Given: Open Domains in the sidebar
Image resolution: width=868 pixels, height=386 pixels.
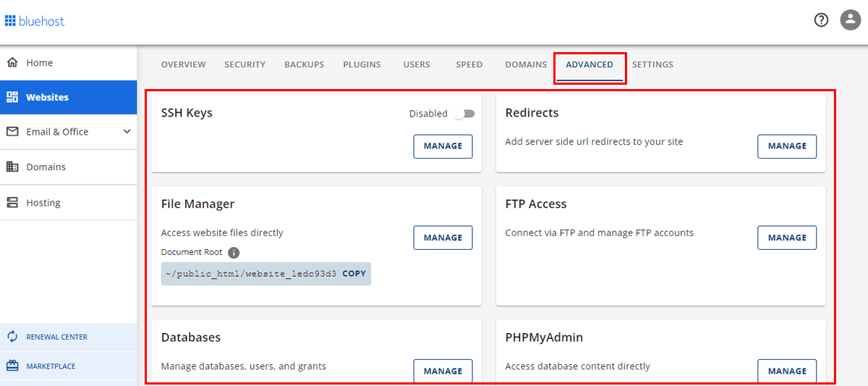Looking at the screenshot, I should [68, 167].
